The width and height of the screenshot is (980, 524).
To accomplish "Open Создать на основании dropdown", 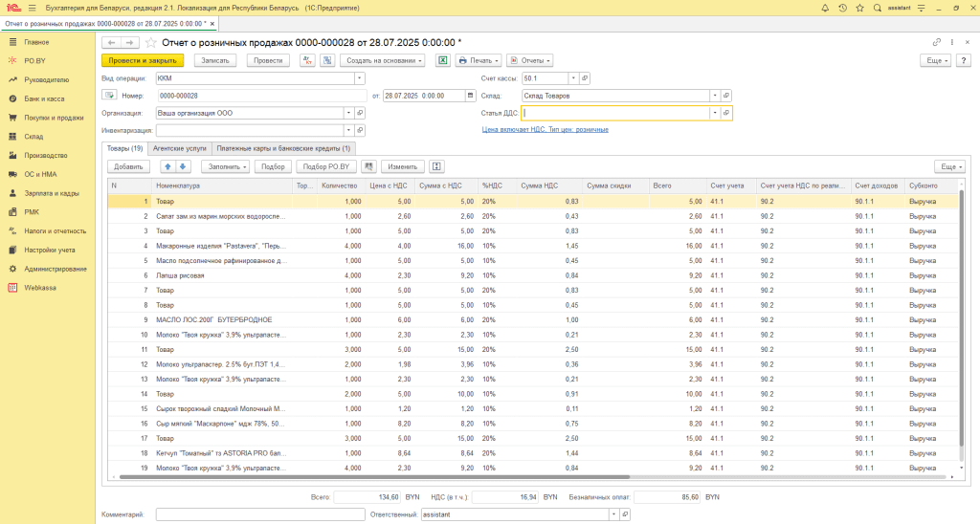I will coord(383,60).
